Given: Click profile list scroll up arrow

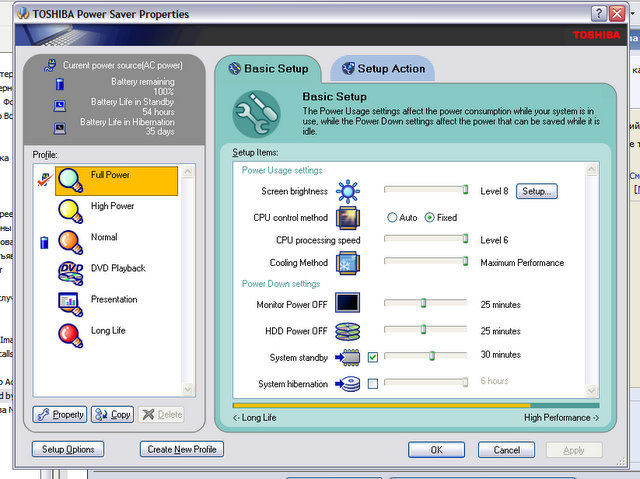Looking at the screenshot, I should click(x=188, y=172).
